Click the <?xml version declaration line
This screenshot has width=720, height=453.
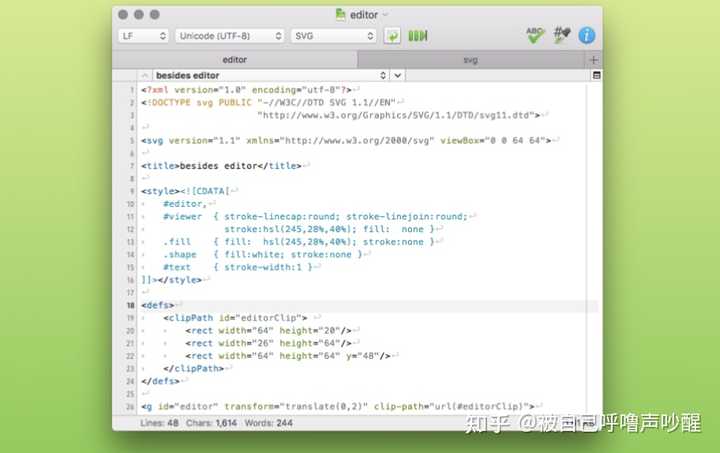pos(246,90)
